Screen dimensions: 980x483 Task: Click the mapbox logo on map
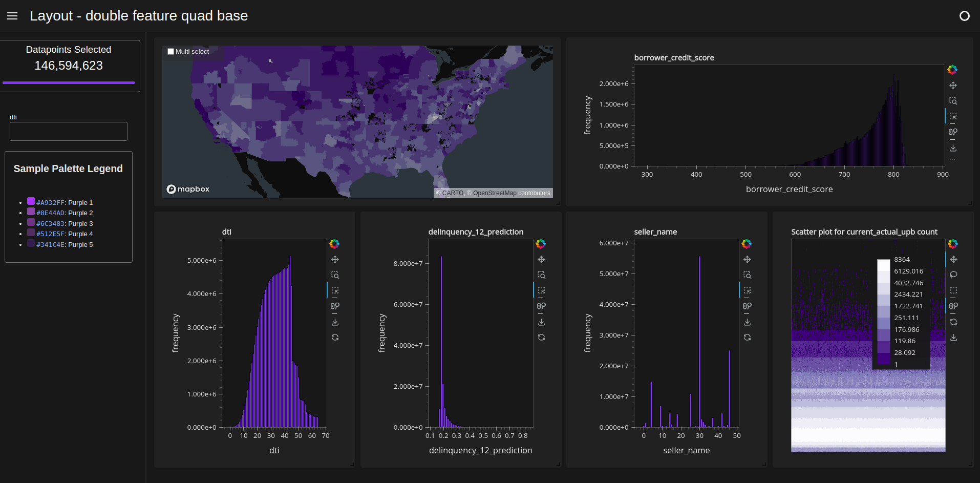click(188, 189)
